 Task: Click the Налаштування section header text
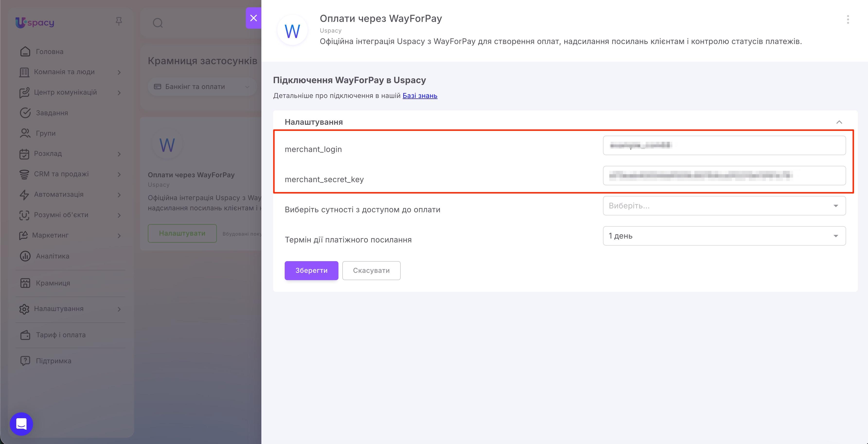coord(314,122)
